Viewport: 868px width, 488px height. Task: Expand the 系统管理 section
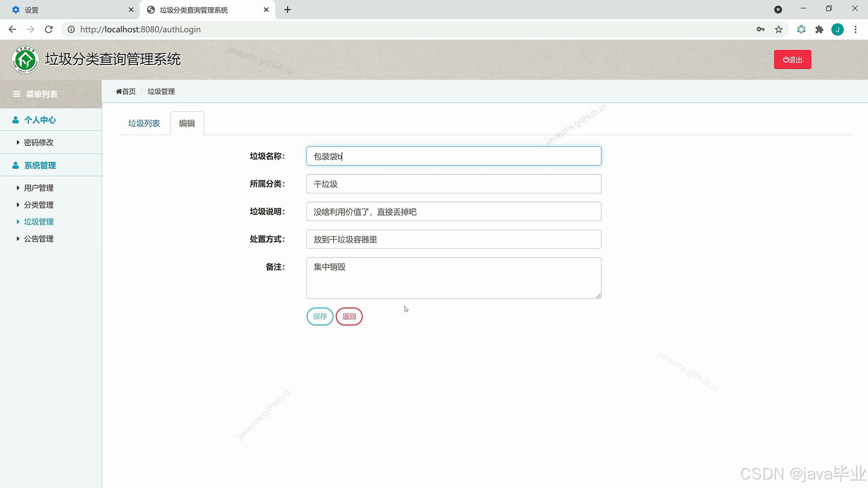(51, 165)
